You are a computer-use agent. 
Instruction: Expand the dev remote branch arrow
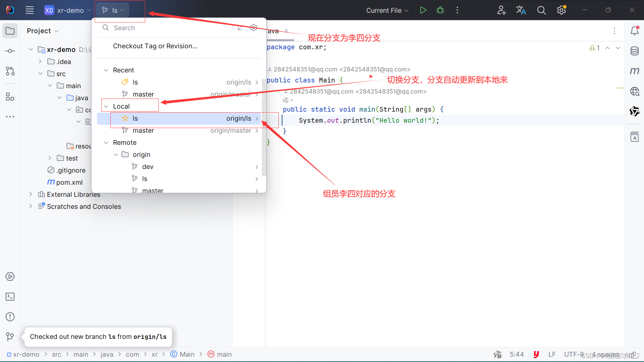click(257, 166)
